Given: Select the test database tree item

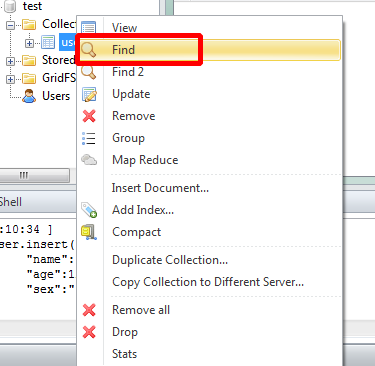Looking at the screenshot, I should [x=32, y=6].
